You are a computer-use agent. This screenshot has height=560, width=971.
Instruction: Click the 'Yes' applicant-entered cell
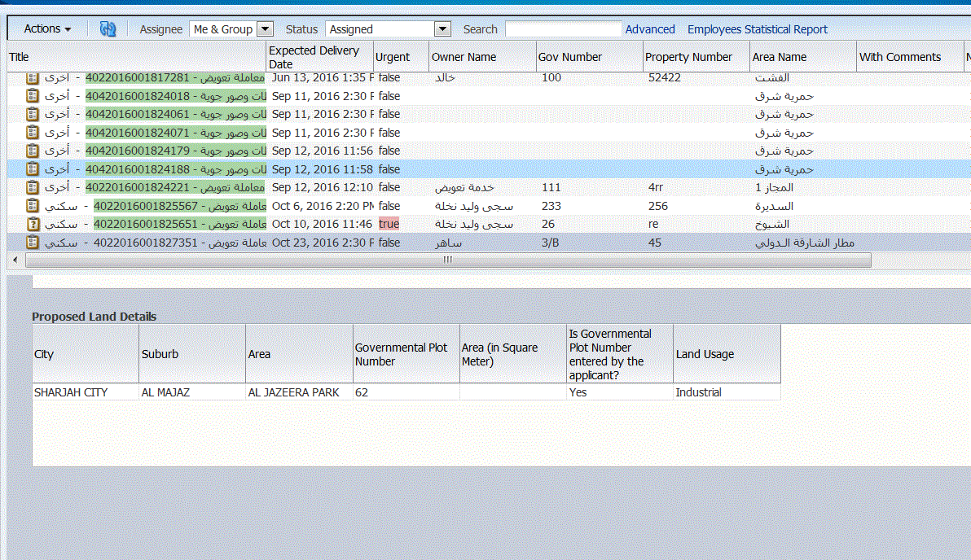(620, 392)
